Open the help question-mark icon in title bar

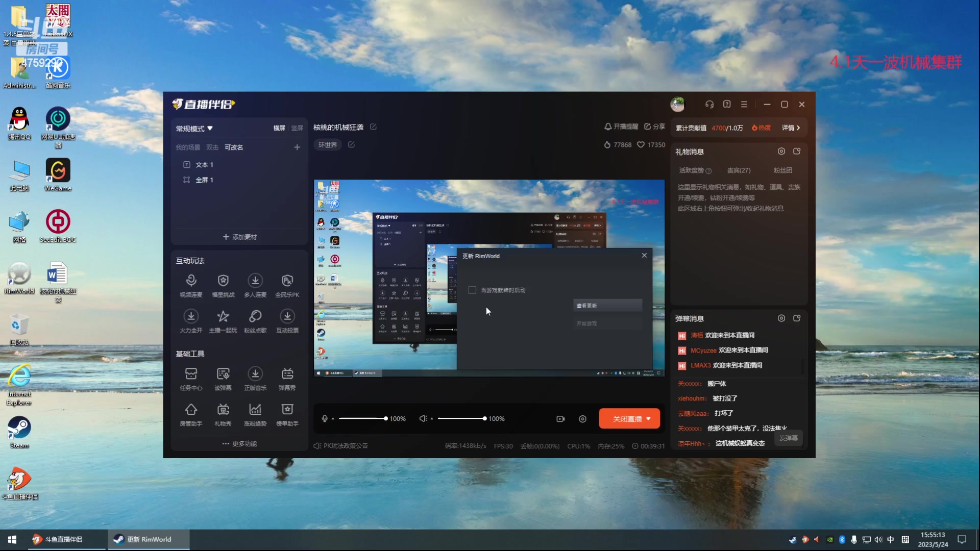(x=727, y=104)
